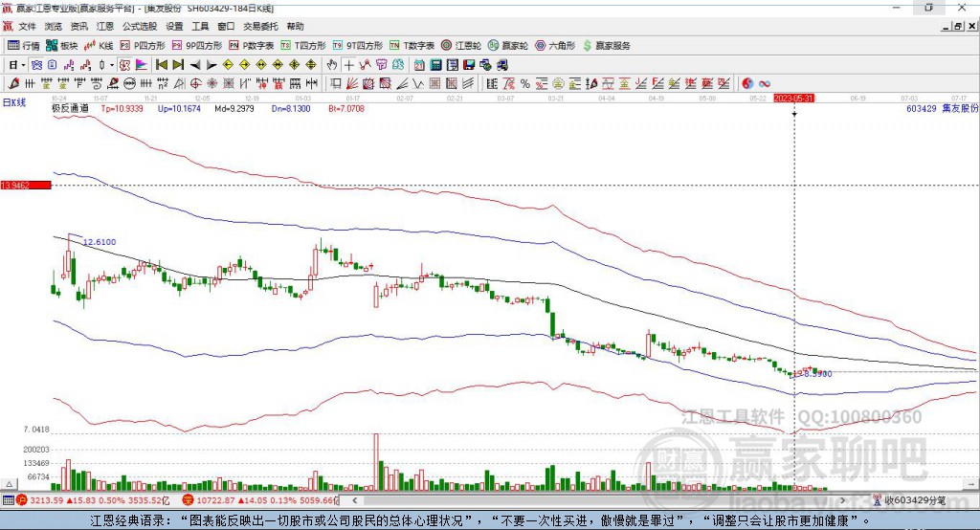The height and width of the screenshot is (530, 980).
Task: Open the 江恩 menu
Action: coord(105,26)
